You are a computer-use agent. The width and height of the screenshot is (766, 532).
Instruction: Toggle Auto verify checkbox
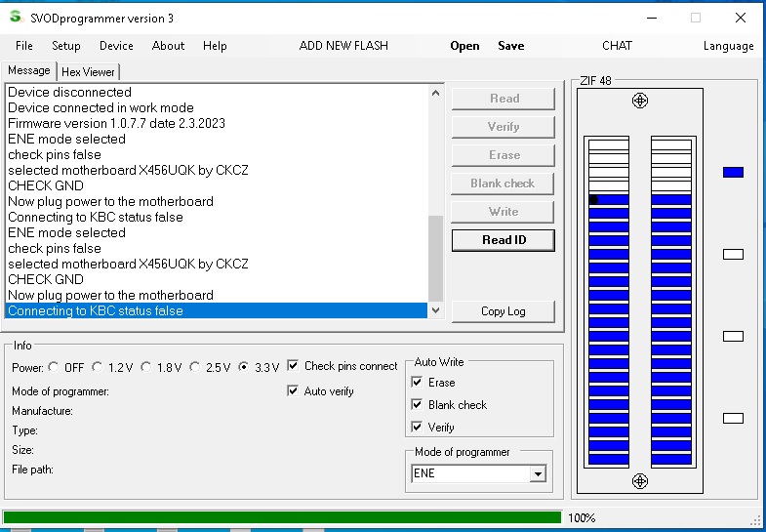[x=293, y=390]
